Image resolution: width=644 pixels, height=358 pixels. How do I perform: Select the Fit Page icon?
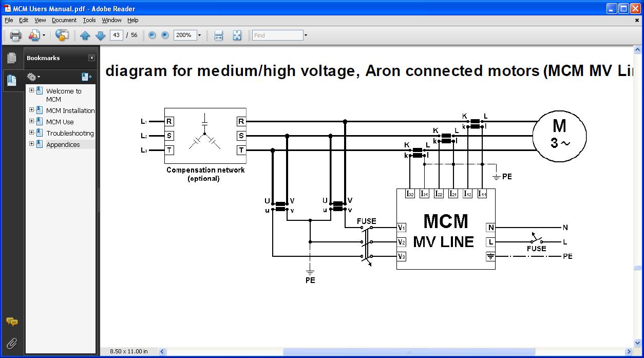pyautogui.click(x=237, y=35)
